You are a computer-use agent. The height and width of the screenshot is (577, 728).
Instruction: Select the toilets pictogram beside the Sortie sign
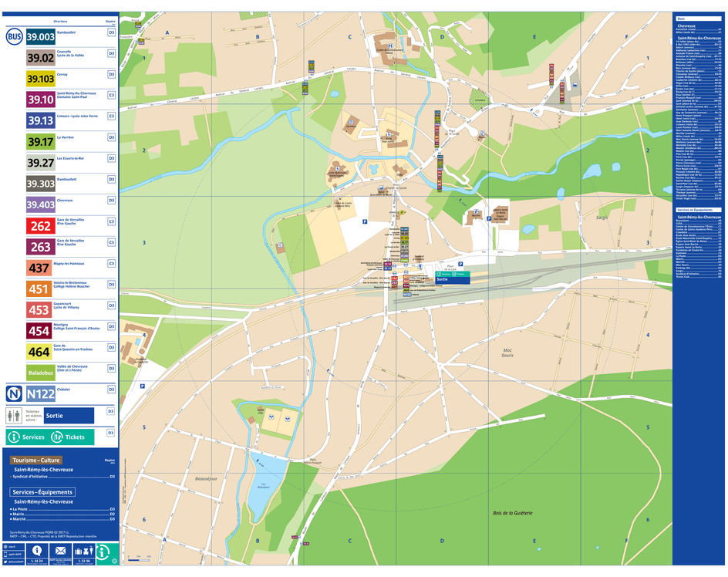pos(14,415)
